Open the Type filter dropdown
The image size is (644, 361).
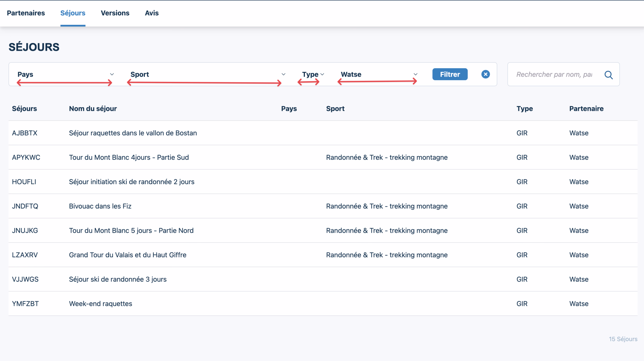[313, 74]
